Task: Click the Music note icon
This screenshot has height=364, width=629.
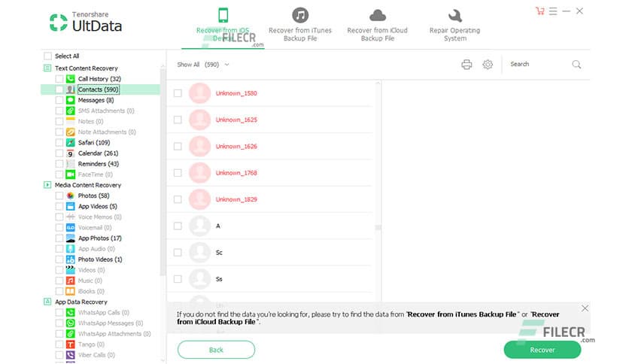Action: pyautogui.click(x=70, y=281)
